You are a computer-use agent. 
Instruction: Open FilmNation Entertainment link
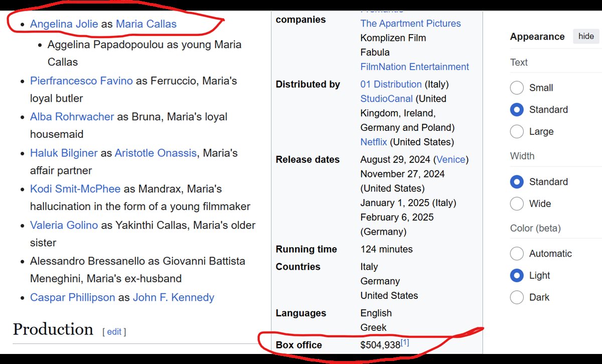(x=414, y=67)
